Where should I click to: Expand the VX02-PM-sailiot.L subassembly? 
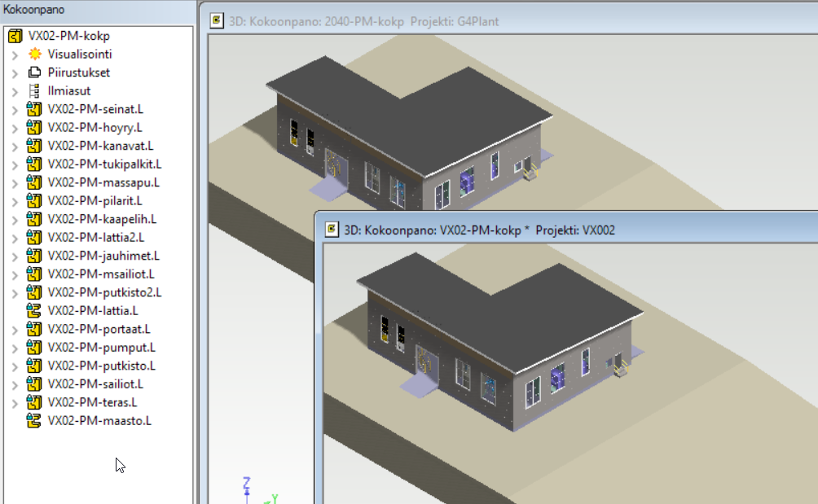15,384
